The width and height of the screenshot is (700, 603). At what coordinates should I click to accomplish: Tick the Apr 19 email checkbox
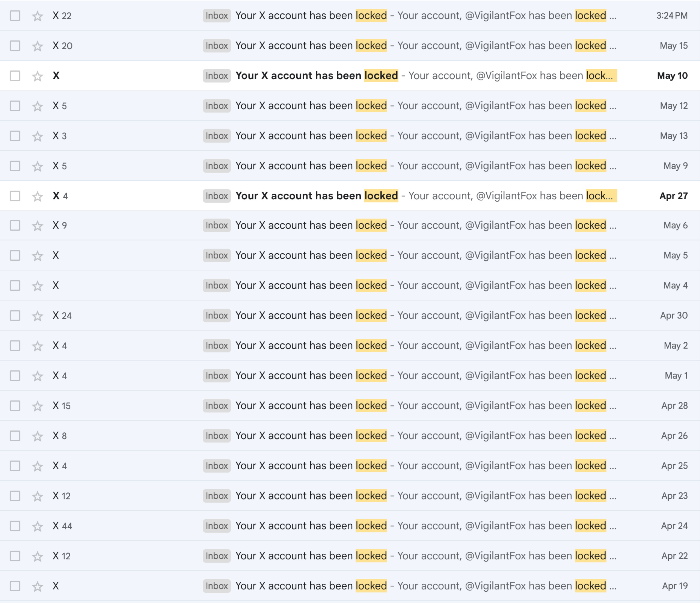tap(15, 586)
